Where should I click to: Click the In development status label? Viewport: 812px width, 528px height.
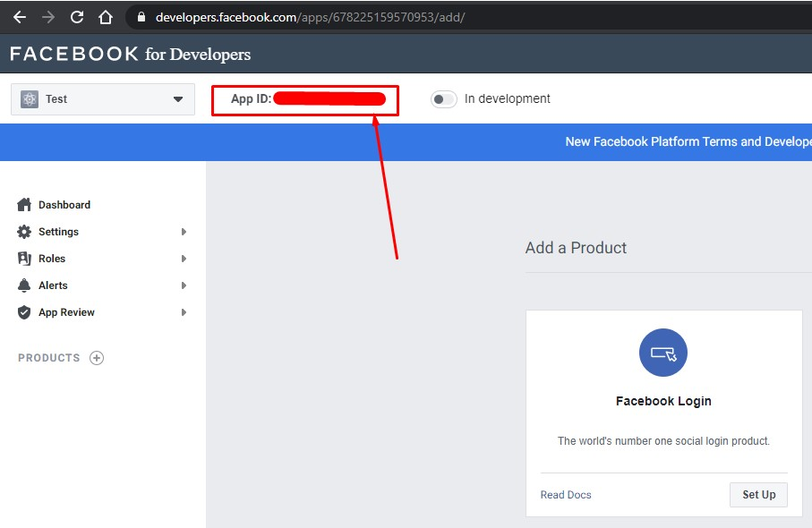pyautogui.click(x=507, y=98)
